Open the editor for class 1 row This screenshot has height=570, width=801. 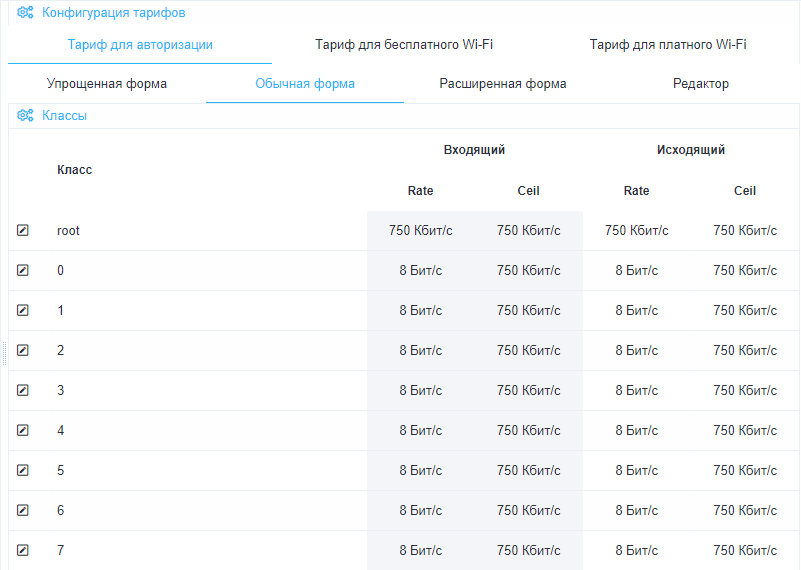(23, 310)
